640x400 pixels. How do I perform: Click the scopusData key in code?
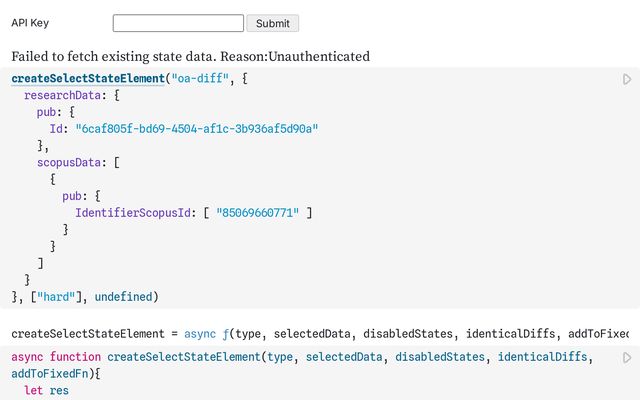pyautogui.click(x=68, y=163)
